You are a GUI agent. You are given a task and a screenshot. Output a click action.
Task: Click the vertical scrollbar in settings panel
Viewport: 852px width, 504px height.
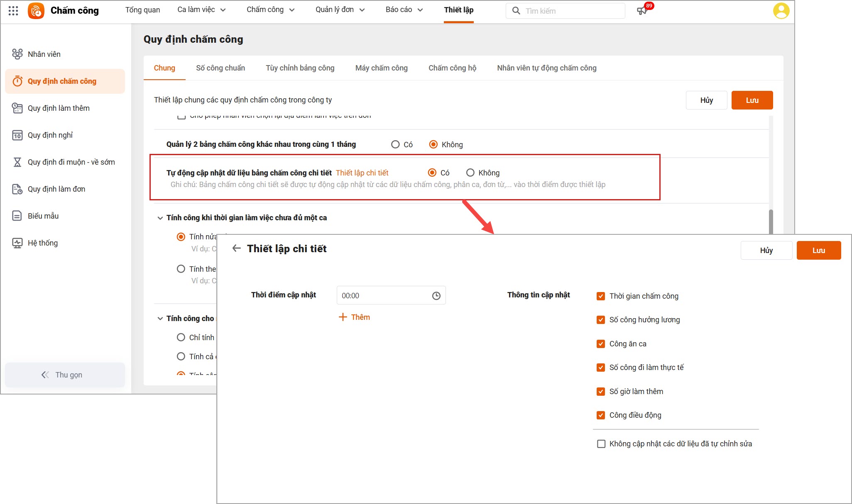(x=771, y=222)
